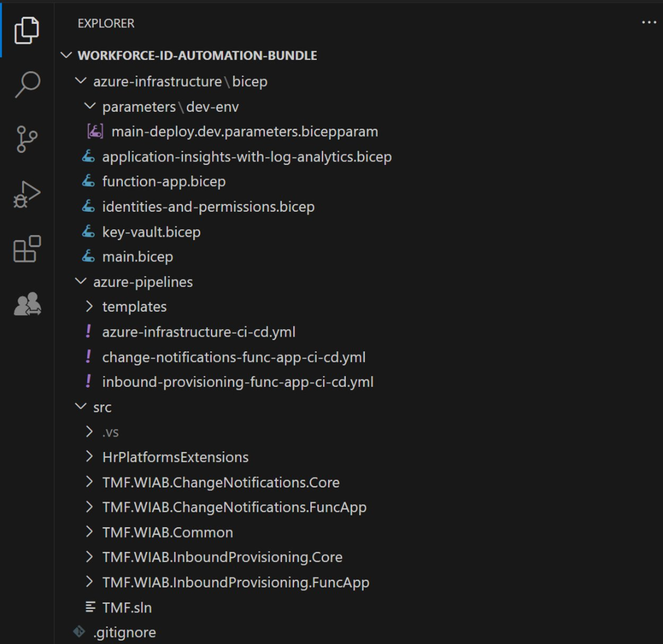Screen dimensions: 663x644
Task: Open the Run and Debug view
Action: tap(27, 194)
